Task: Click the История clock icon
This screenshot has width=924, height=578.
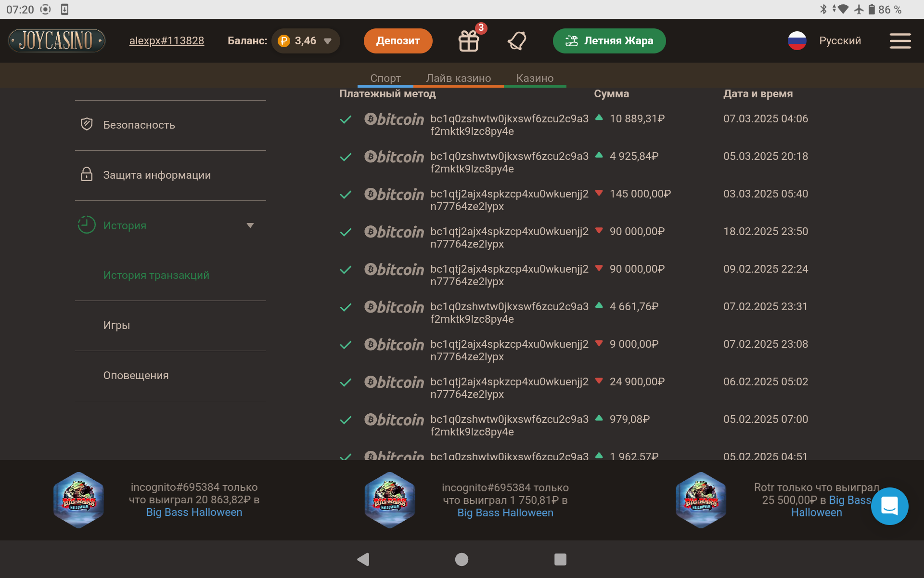Action: tap(87, 225)
